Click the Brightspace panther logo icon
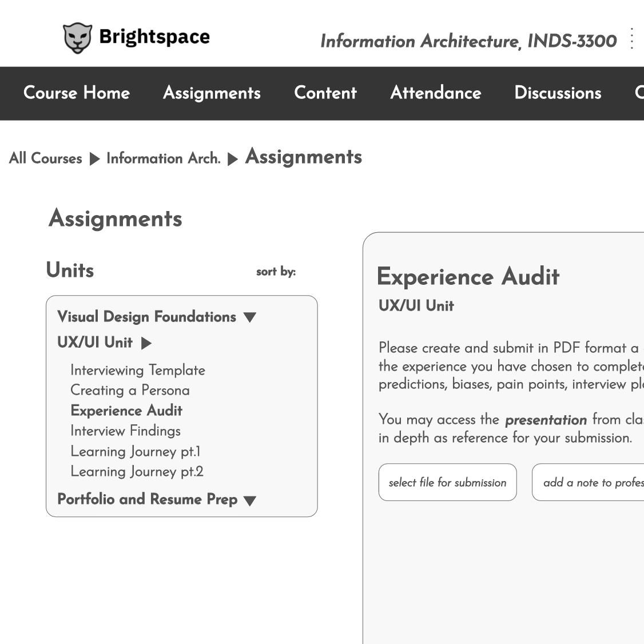This screenshot has height=644, width=644. 77,38
